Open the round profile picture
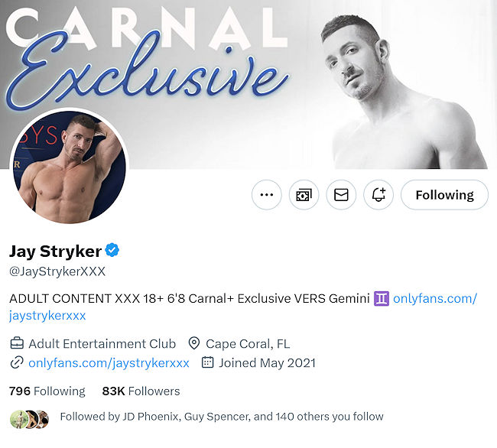The height and width of the screenshot is (448, 497). [69, 167]
